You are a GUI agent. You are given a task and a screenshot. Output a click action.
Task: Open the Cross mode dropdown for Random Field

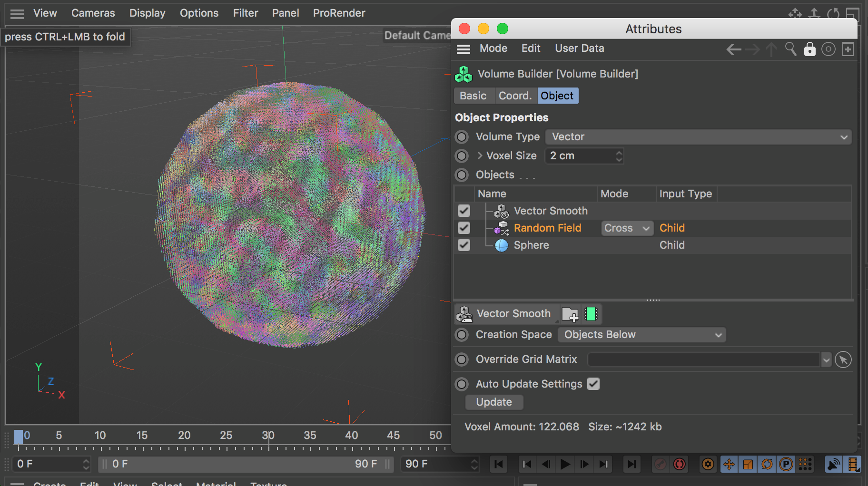[x=627, y=228]
